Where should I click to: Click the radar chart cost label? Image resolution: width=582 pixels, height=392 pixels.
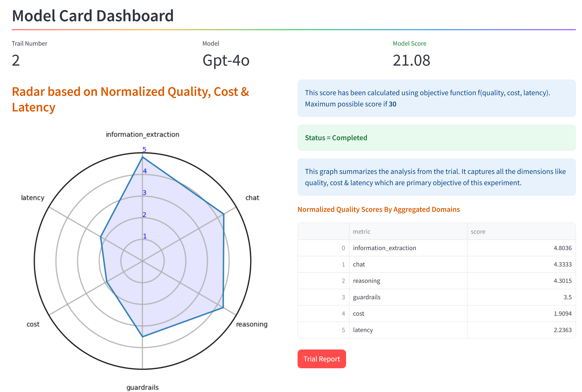point(33,324)
